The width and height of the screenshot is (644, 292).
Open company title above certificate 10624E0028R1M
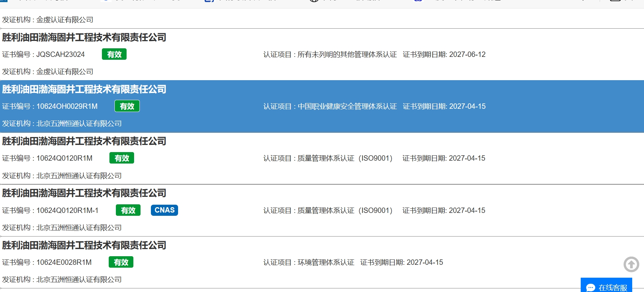(x=84, y=245)
